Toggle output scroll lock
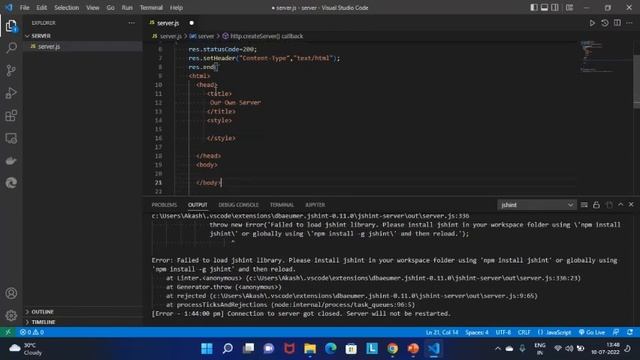The image size is (640, 360). [596, 205]
